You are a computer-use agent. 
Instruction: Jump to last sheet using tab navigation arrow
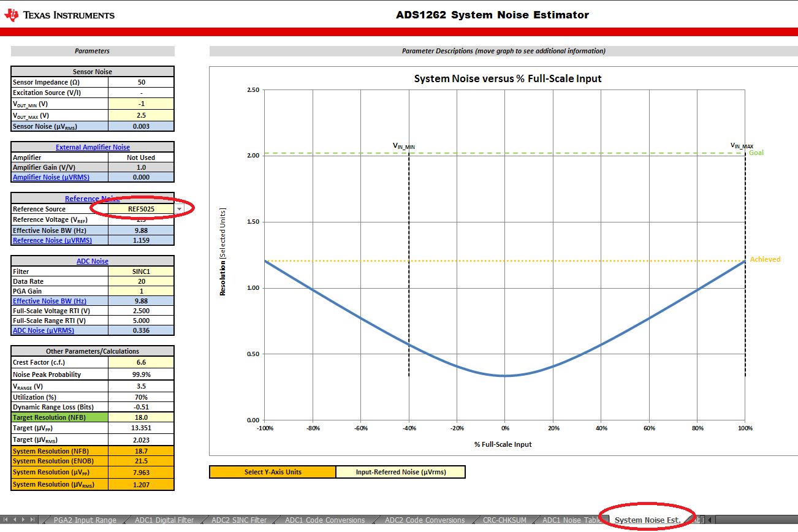pos(33,520)
